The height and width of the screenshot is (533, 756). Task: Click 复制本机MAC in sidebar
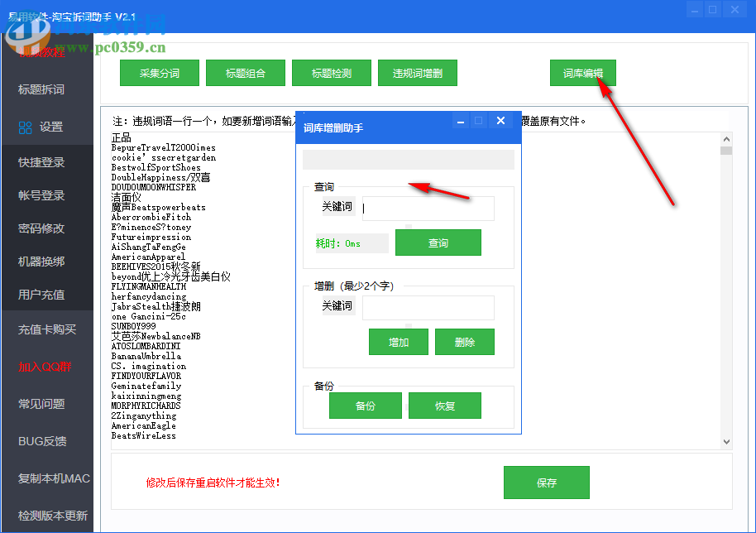click(x=54, y=478)
